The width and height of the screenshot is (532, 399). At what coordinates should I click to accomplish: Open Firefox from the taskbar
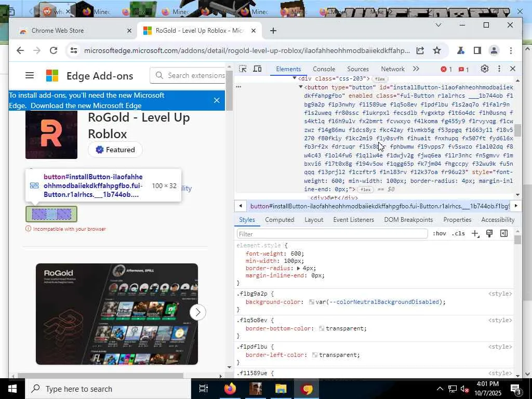[230, 389]
